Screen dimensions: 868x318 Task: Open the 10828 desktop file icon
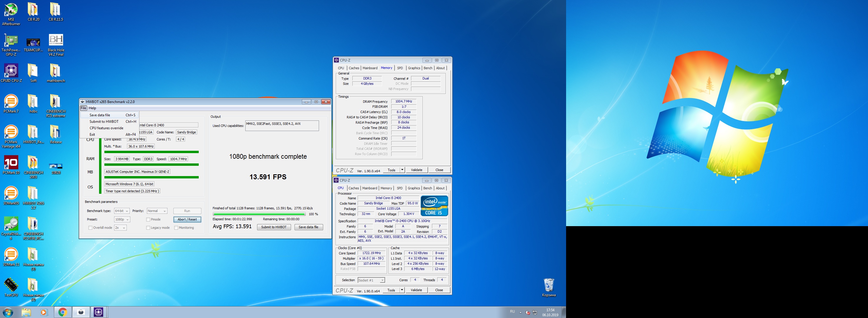pos(56,168)
